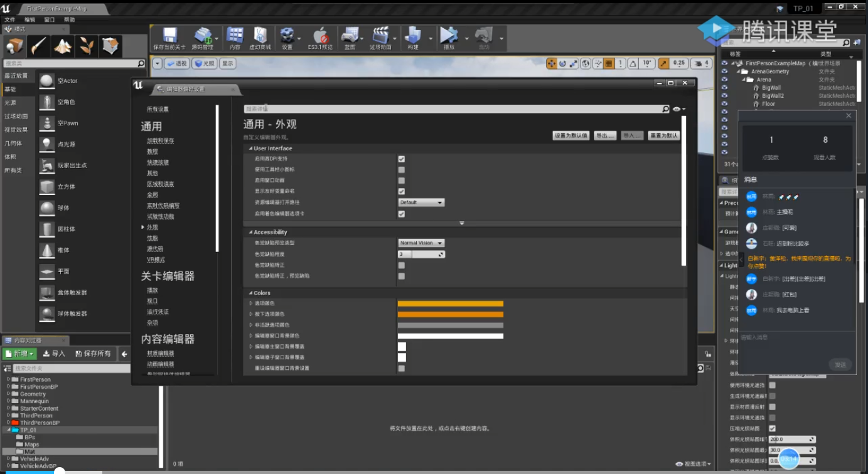The image size is (868, 474).
Task: Click the 非活跃选项颜色 gray color swatch
Action: (x=451, y=325)
